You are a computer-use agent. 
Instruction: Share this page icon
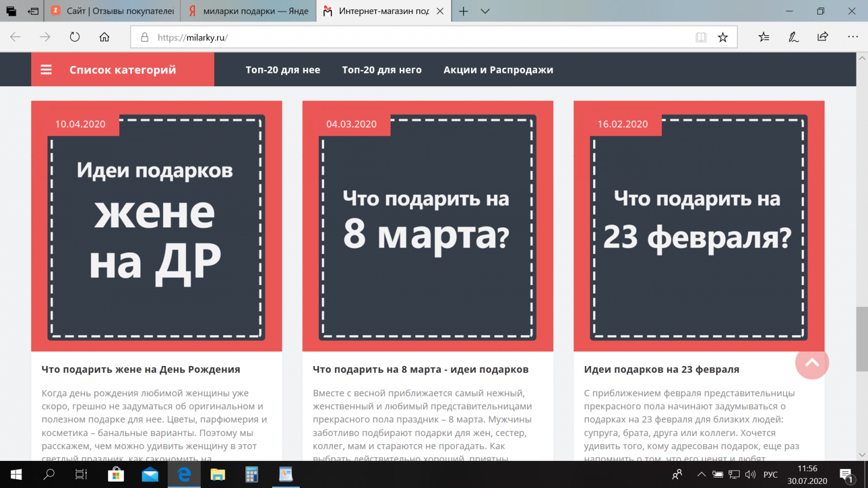(x=823, y=37)
